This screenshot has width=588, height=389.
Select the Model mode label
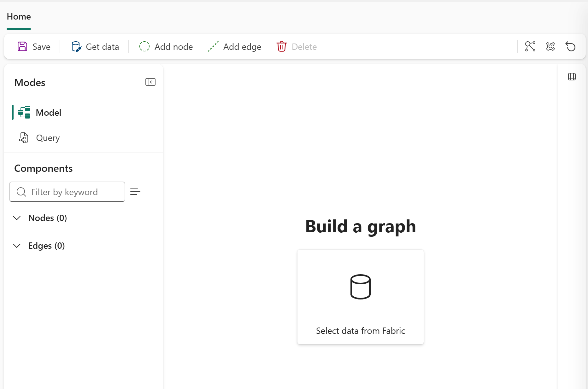coord(49,113)
